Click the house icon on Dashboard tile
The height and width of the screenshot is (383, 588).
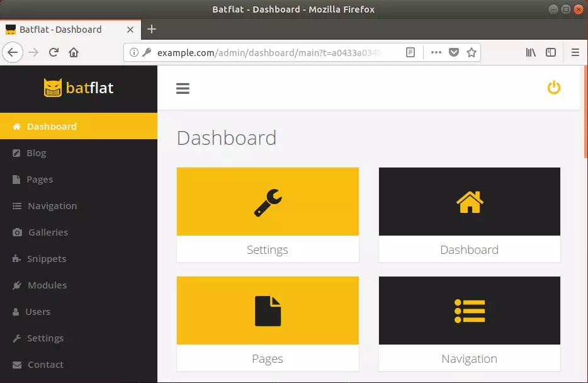470,202
